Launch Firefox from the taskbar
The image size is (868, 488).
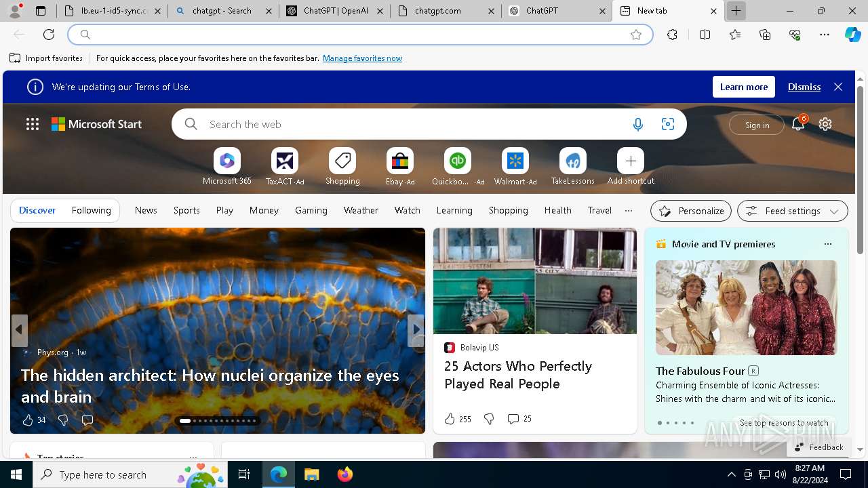(x=344, y=474)
